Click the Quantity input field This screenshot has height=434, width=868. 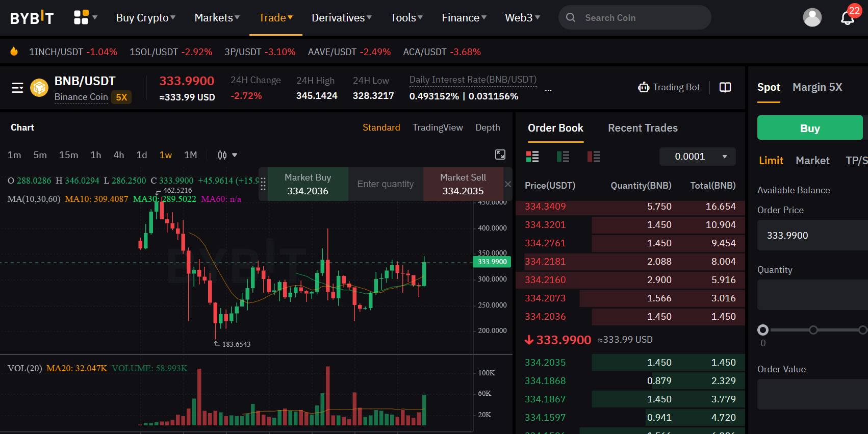point(812,295)
